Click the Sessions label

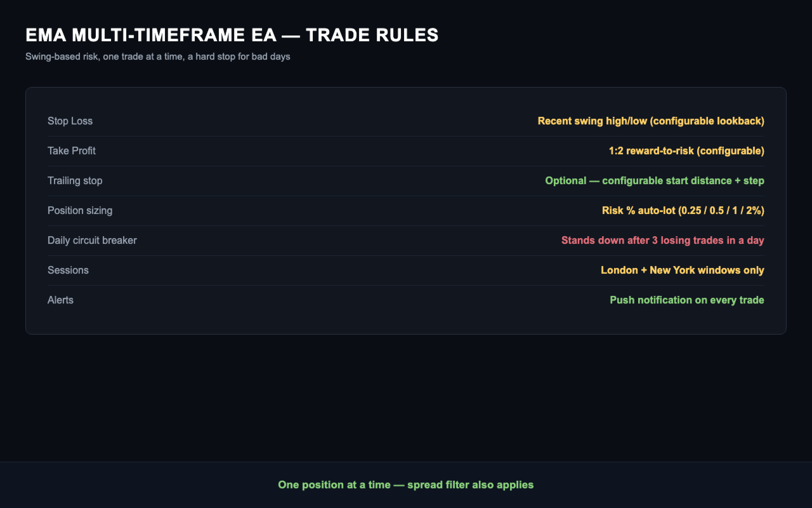click(68, 271)
